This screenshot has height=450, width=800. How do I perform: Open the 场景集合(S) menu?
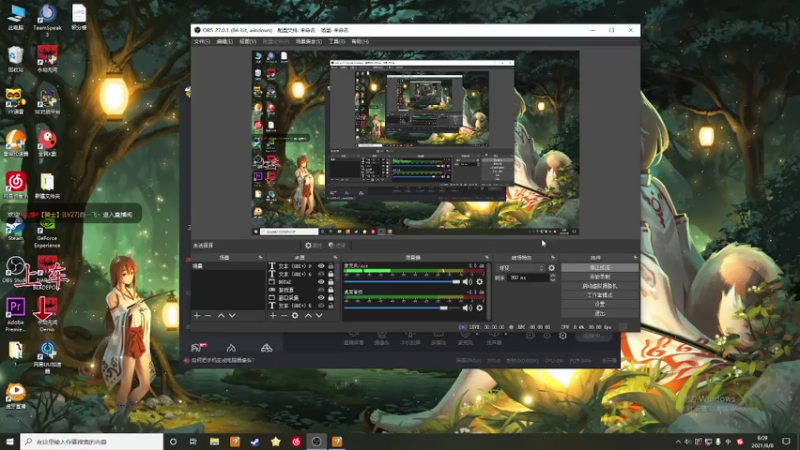click(x=309, y=41)
